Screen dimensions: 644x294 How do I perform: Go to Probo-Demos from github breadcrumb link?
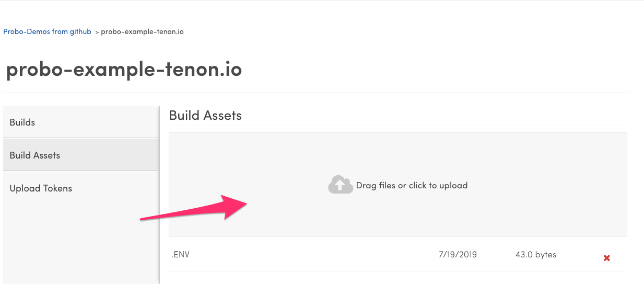point(47,31)
